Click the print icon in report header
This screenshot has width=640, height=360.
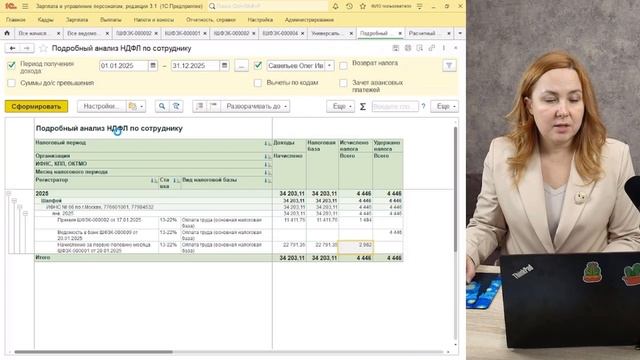coord(408,48)
